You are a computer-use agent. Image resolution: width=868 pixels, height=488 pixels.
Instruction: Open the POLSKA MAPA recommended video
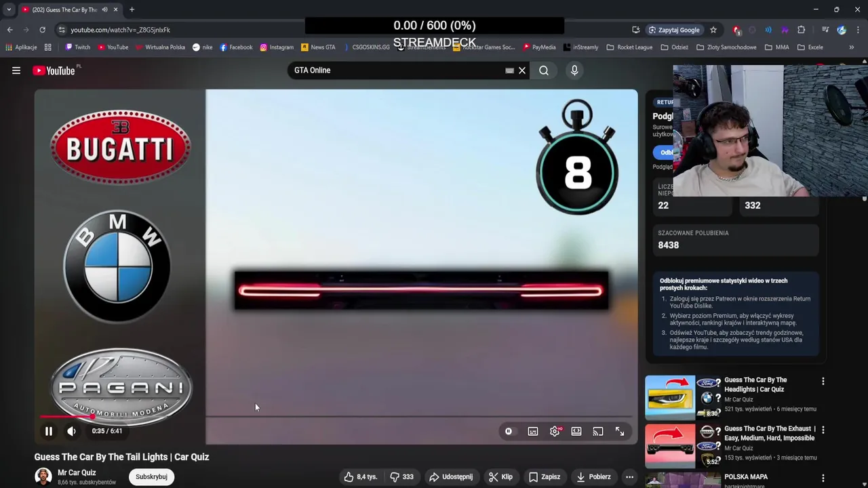click(746, 477)
